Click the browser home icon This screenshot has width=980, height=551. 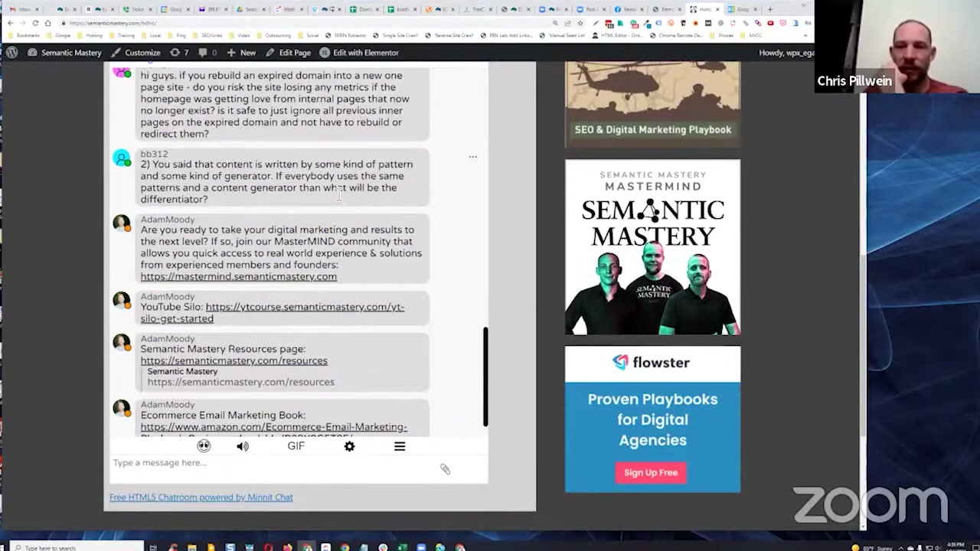point(47,23)
